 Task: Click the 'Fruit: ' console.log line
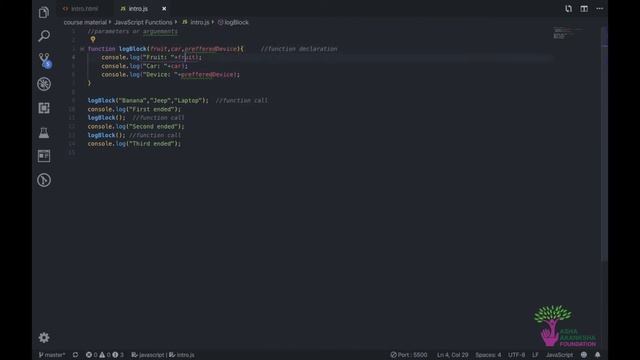(x=151, y=58)
